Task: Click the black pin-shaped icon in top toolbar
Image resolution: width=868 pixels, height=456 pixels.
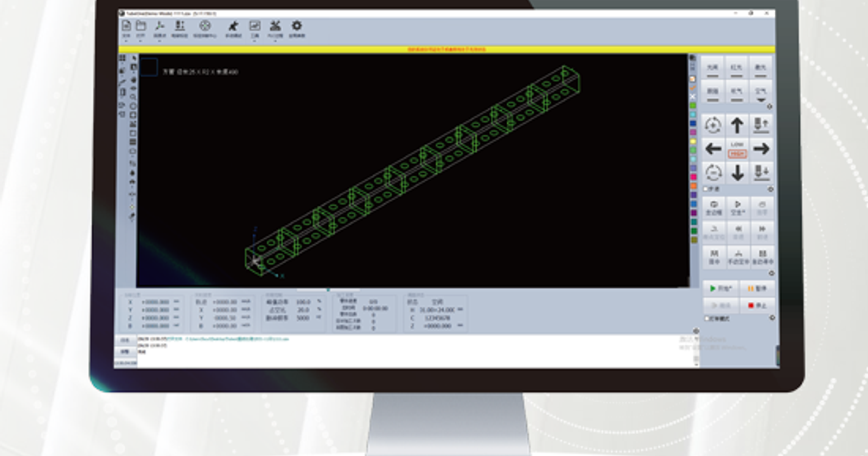Action: point(233,26)
